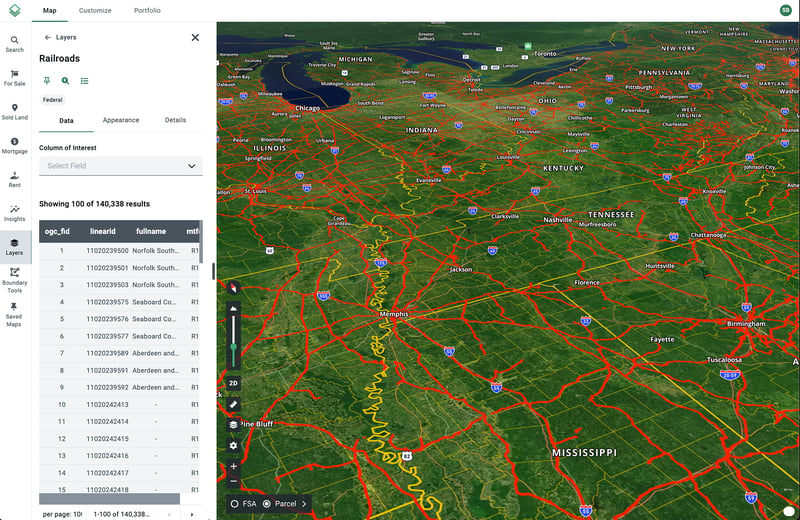Open the Sold Land sidebar section
Viewport: 800px width, 520px height.
click(x=15, y=112)
